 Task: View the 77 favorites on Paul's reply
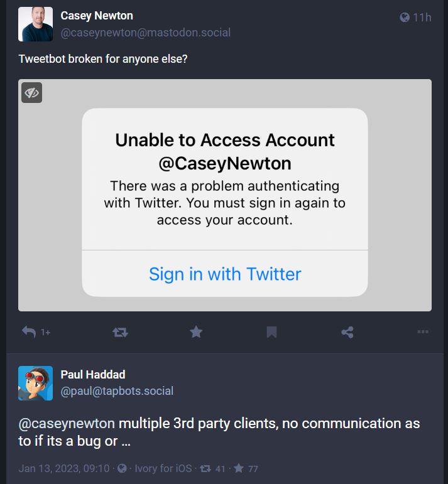[248, 468]
